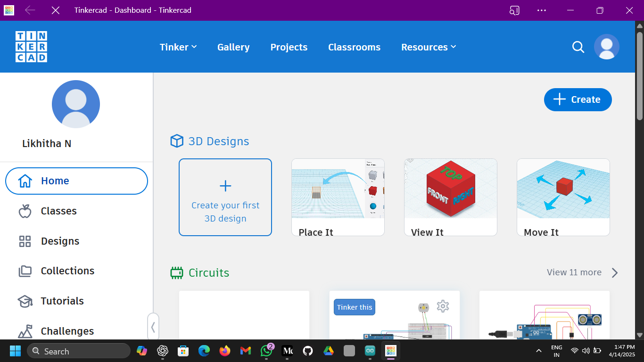644x362 pixels.
Task: Show hidden icons in system tray
Action: (x=539, y=351)
